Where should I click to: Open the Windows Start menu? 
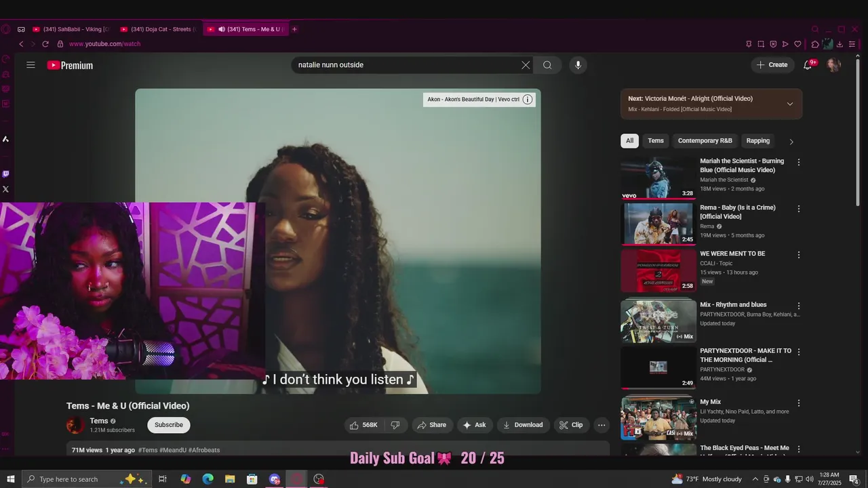click(11, 479)
